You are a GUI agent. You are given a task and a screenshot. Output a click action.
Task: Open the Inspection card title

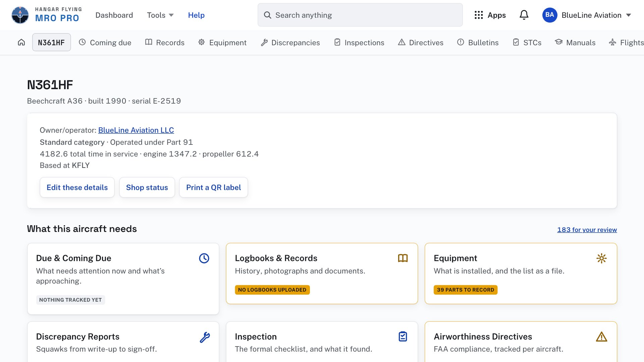(256, 337)
